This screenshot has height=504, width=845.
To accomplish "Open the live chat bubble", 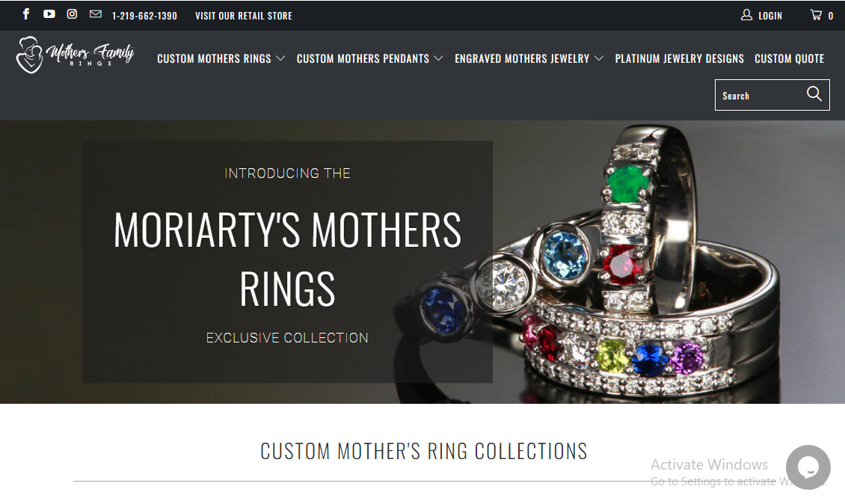I will (808, 467).
